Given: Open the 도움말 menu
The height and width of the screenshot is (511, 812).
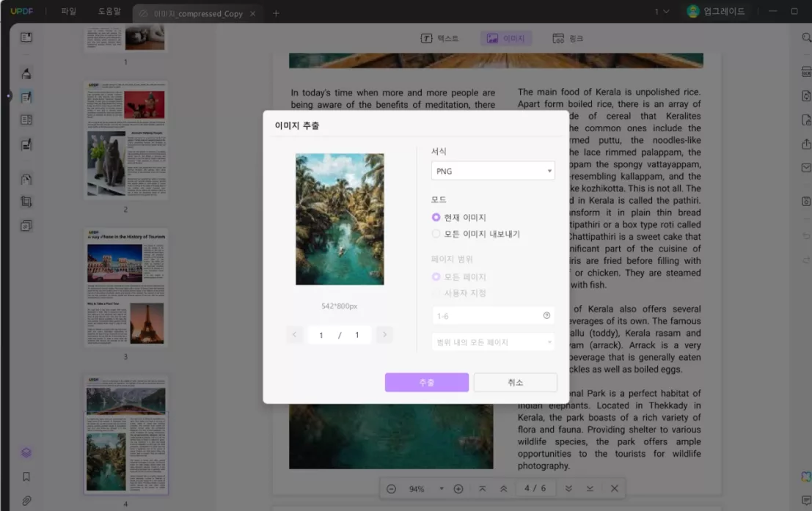Looking at the screenshot, I should pos(109,12).
